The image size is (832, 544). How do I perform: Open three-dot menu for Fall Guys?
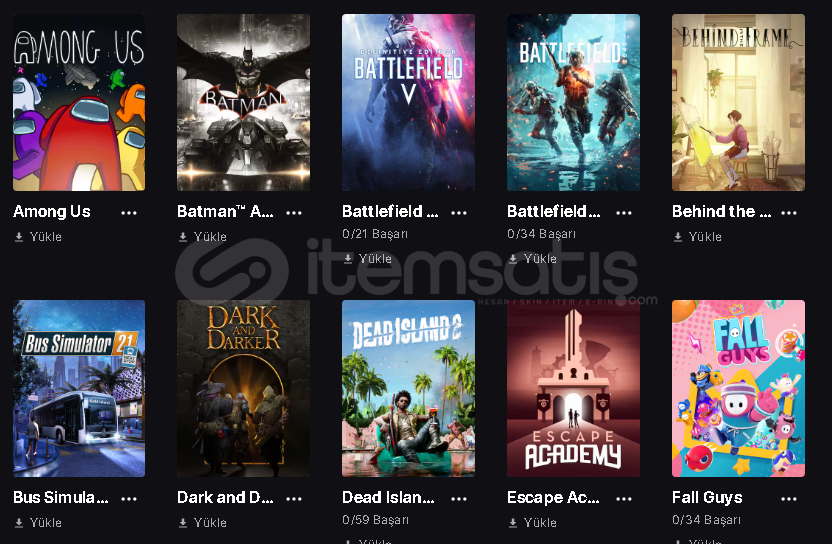point(789,499)
